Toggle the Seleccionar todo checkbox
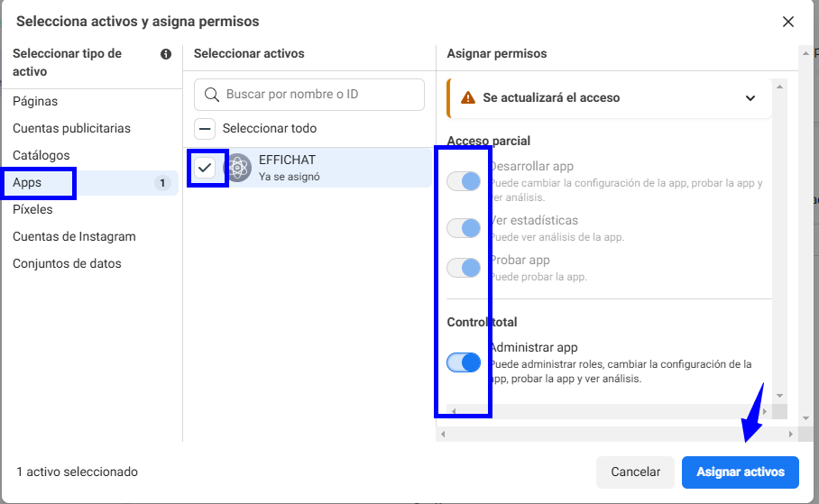The image size is (819, 504). [206, 129]
